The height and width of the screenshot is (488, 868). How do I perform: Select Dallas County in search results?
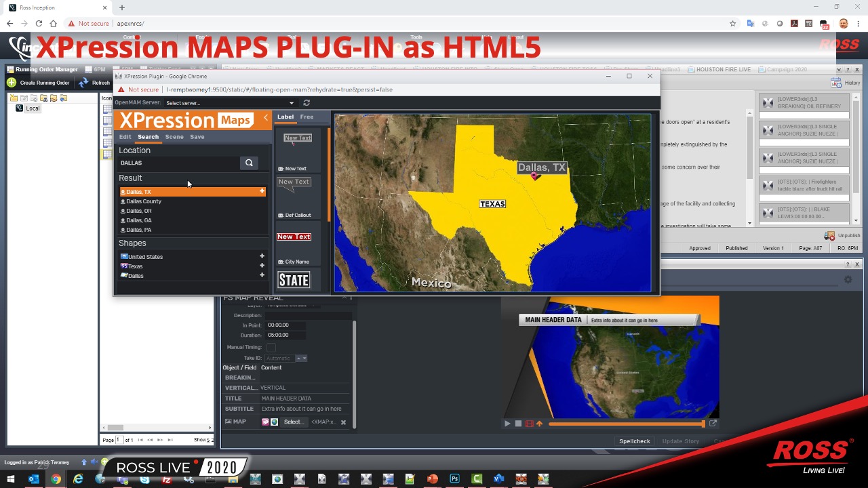pyautogui.click(x=144, y=201)
